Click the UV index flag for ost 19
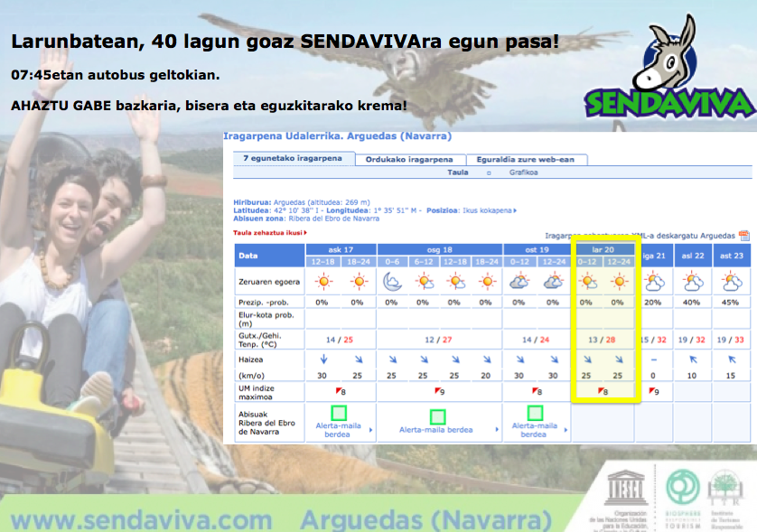This screenshot has height=532, width=757. [537, 391]
